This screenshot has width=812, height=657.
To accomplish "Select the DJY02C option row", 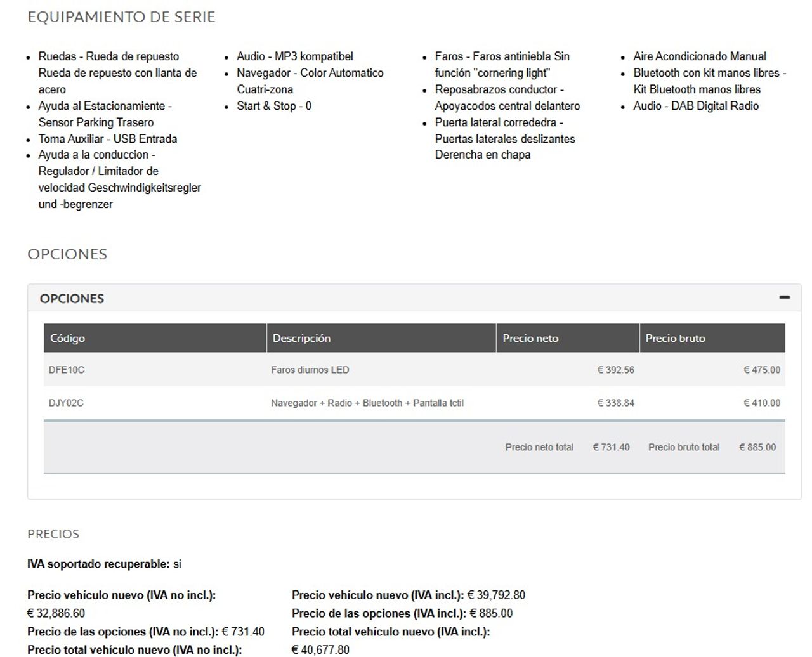I will pos(414,403).
